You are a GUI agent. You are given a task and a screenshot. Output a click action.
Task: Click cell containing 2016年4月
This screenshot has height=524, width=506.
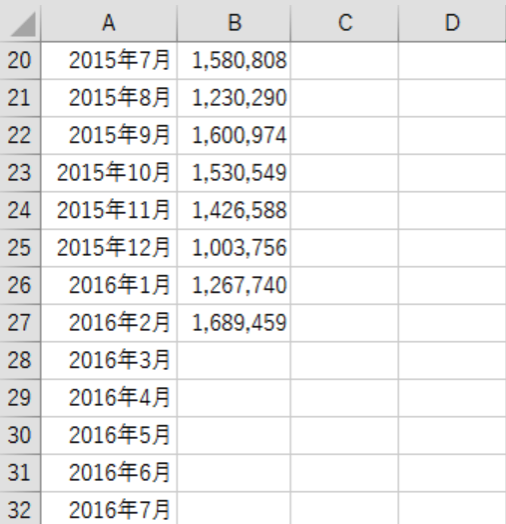click(109, 398)
